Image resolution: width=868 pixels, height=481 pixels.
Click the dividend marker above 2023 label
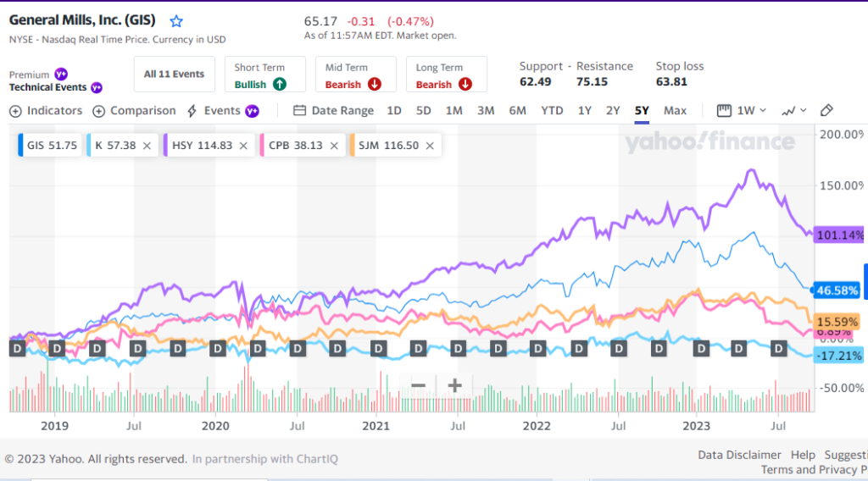(x=701, y=348)
